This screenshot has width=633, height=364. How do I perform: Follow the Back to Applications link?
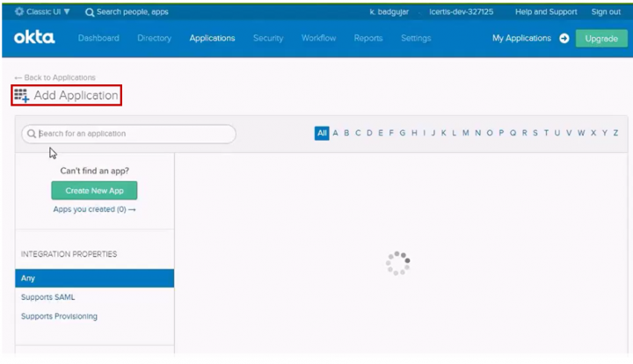click(x=55, y=77)
